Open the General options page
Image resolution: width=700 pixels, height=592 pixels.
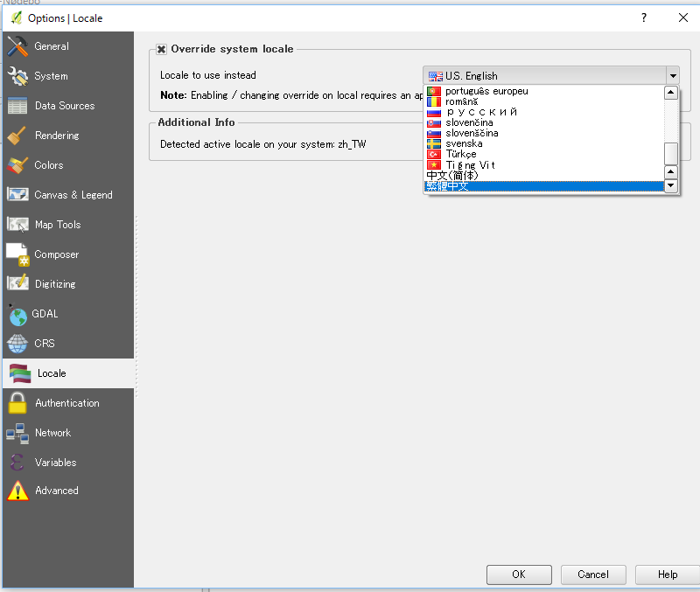[x=68, y=46]
